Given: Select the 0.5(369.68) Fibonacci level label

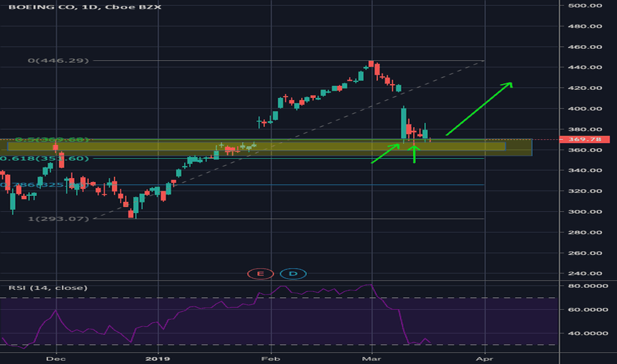Looking at the screenshot, I should coord(52,140).
